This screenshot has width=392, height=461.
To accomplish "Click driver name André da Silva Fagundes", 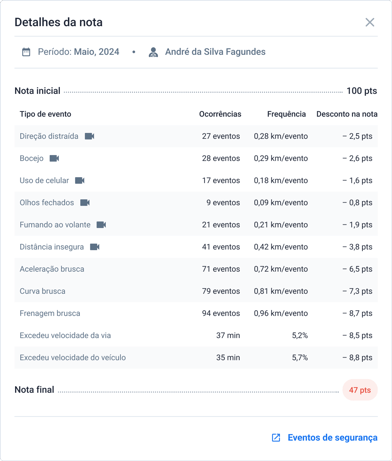I will [x=215, y=52].
